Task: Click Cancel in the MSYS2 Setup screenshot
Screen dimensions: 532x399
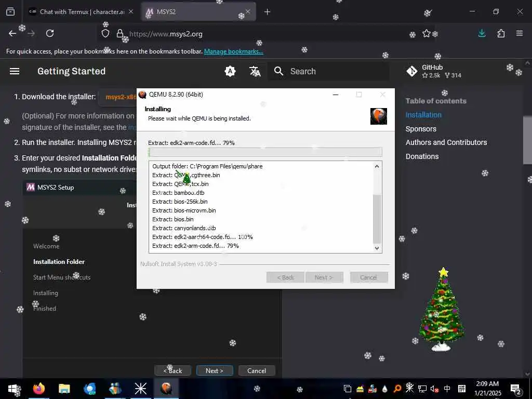Action: [x=257, y=370]
